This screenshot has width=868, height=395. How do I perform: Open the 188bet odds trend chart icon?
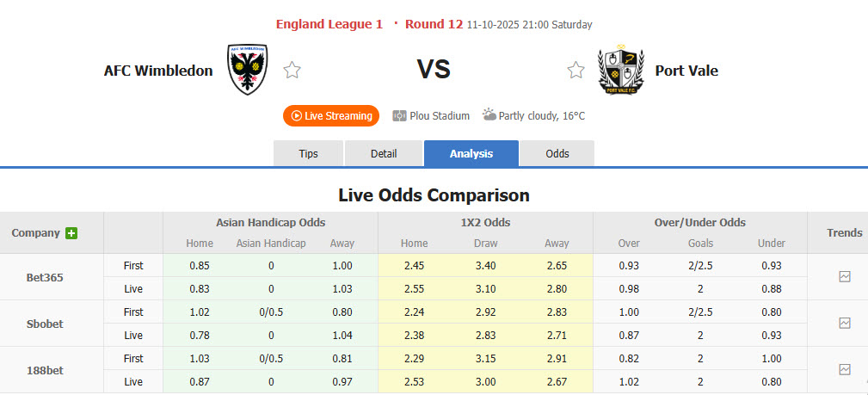[x=845, y=370]
